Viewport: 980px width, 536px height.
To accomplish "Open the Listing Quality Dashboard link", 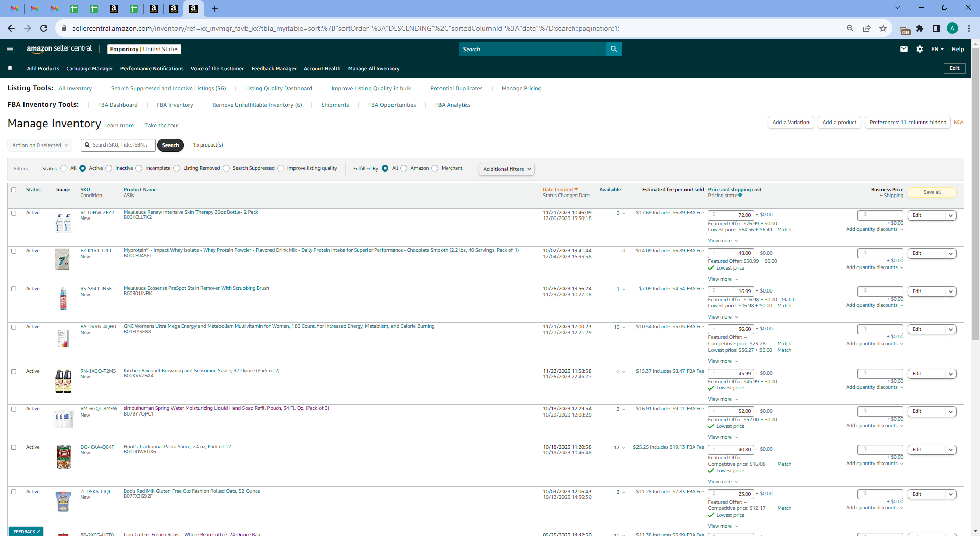I will 279,89.
